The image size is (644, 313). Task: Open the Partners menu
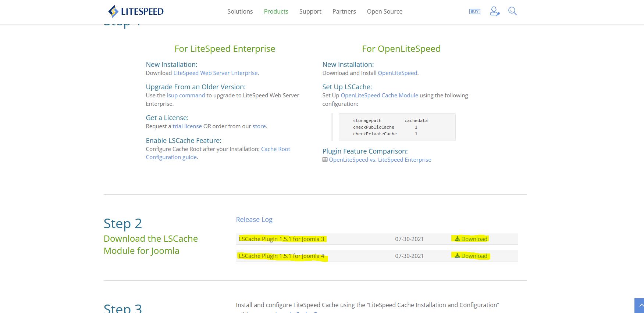click(344, 11)
